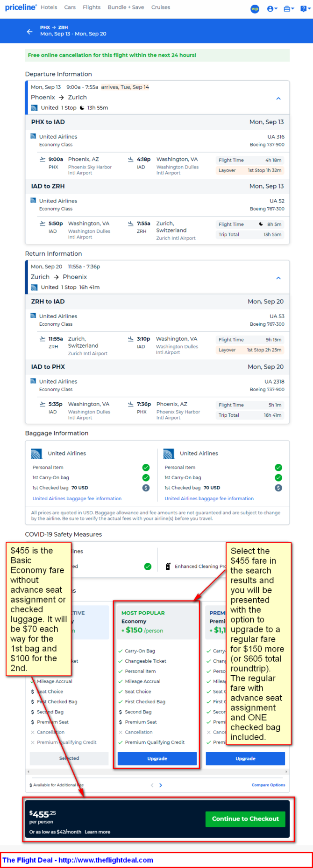Show next fare option with right chevron
Viewport: 313px width, 868px height.
click(161, 785)
